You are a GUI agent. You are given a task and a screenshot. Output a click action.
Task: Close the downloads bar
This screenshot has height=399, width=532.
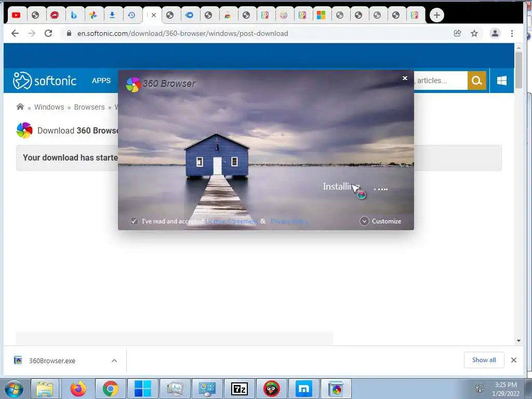coord(514,360)
